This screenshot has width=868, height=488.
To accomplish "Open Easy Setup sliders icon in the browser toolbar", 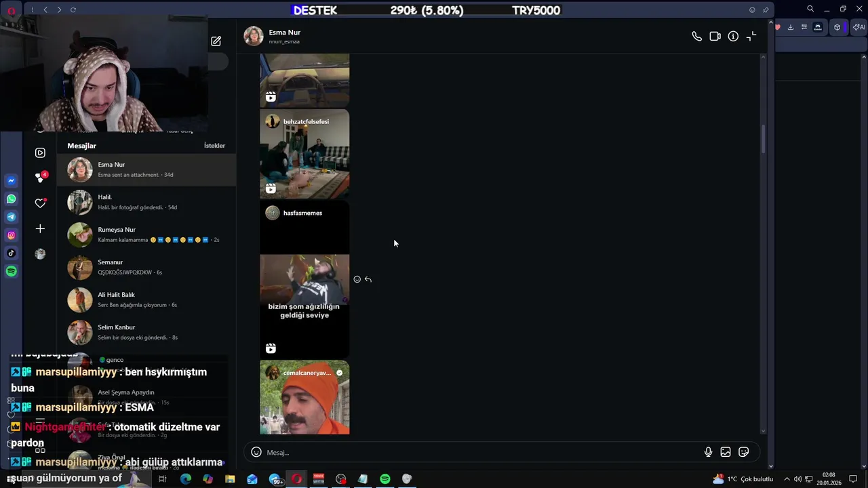I will 804,27.
